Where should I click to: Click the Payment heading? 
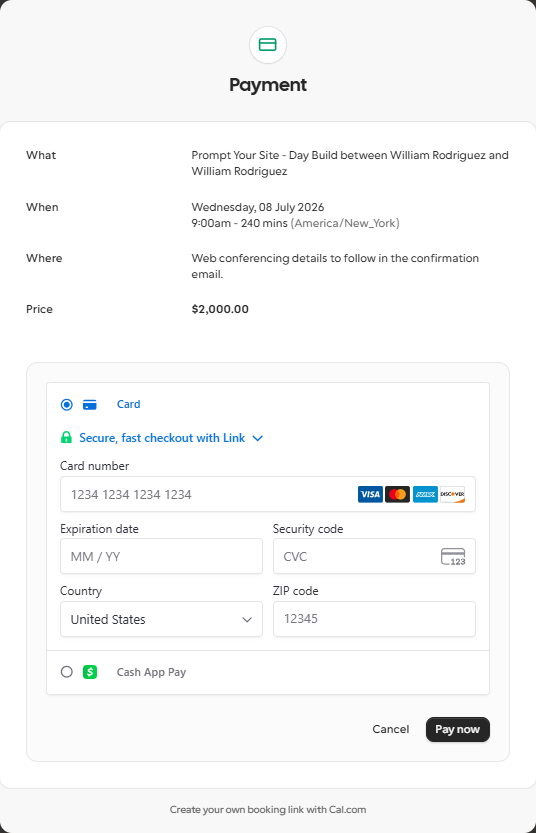[268, 85]
